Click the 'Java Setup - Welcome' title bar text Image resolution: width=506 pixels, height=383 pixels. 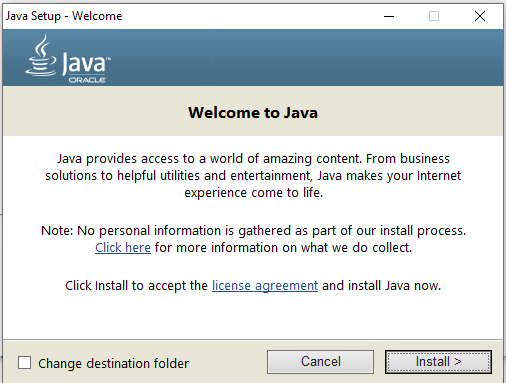coord(64,16)
